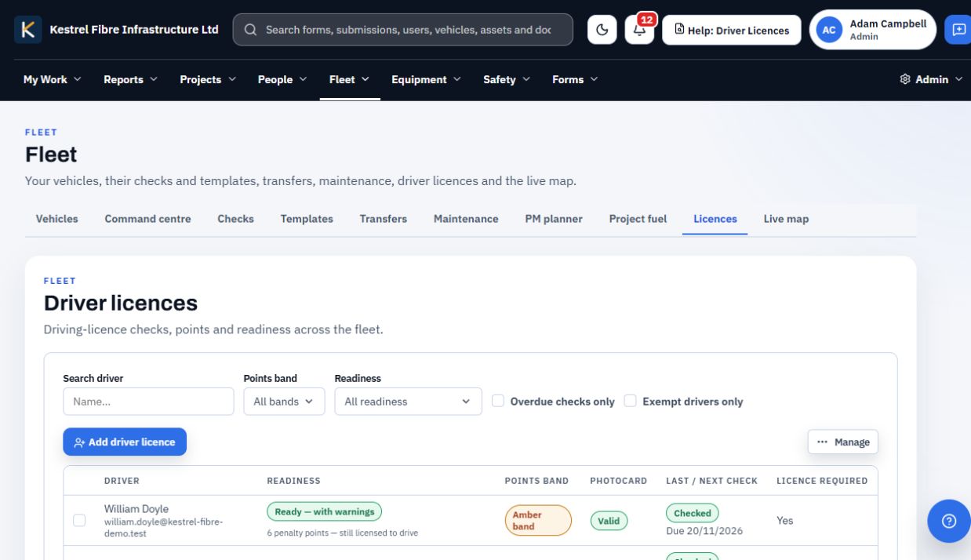Open the Points band All bands dropdown

pyautogui.click(x=284, y=402)
